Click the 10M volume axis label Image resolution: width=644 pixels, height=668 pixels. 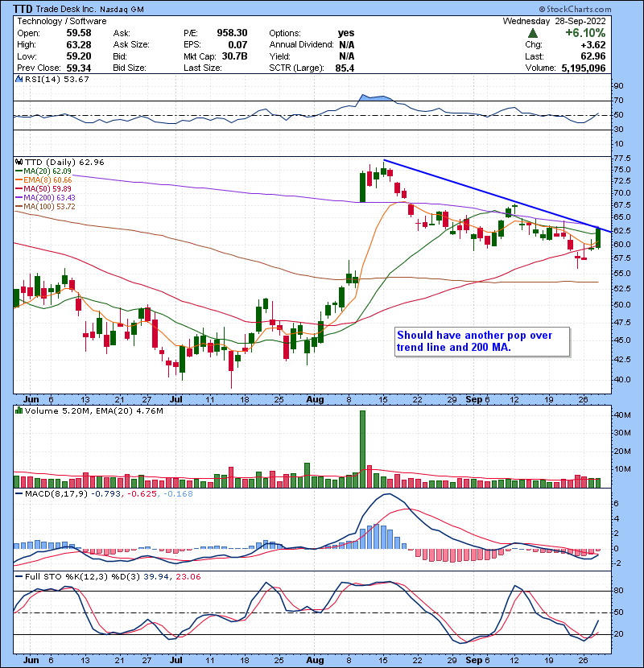pos(621,469)
